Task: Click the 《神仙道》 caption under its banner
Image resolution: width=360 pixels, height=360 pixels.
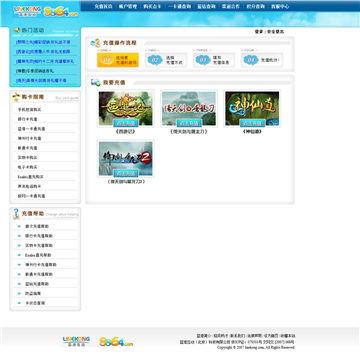Action: [252, 132]
